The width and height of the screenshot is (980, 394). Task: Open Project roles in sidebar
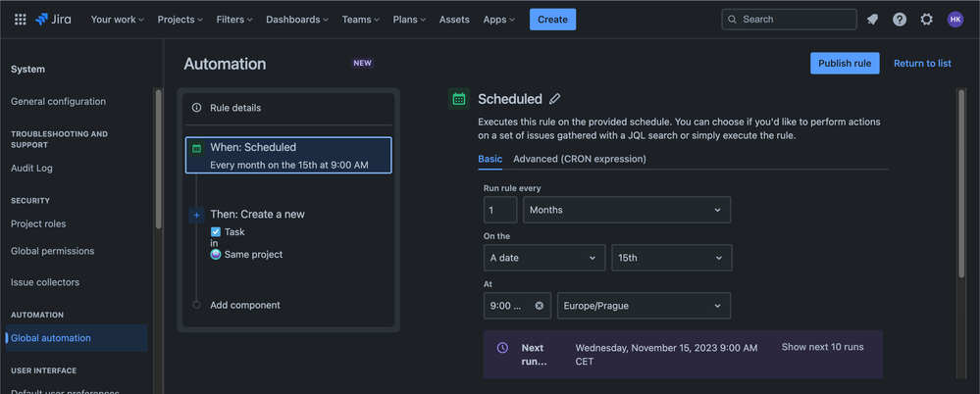pyautogui.click(x=38, y=223)
